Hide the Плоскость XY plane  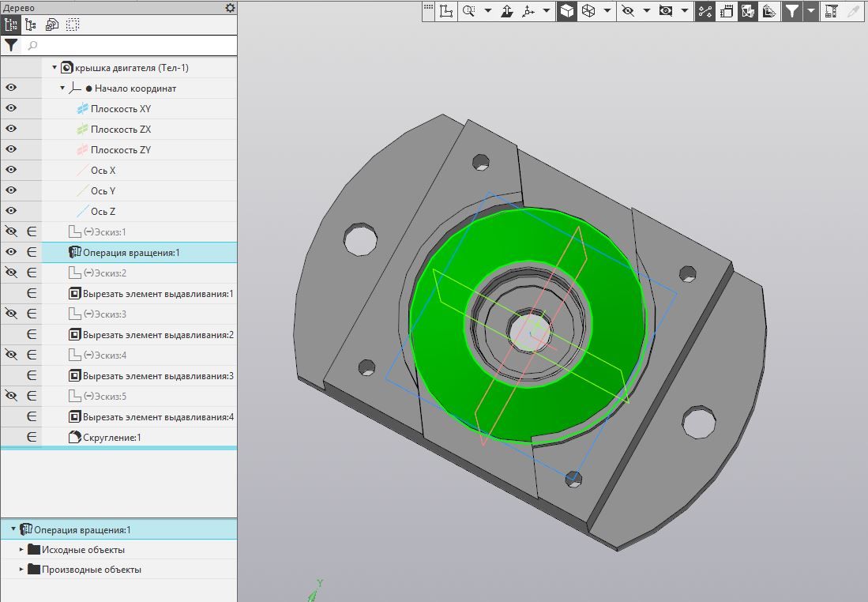(x=11, y=109)
